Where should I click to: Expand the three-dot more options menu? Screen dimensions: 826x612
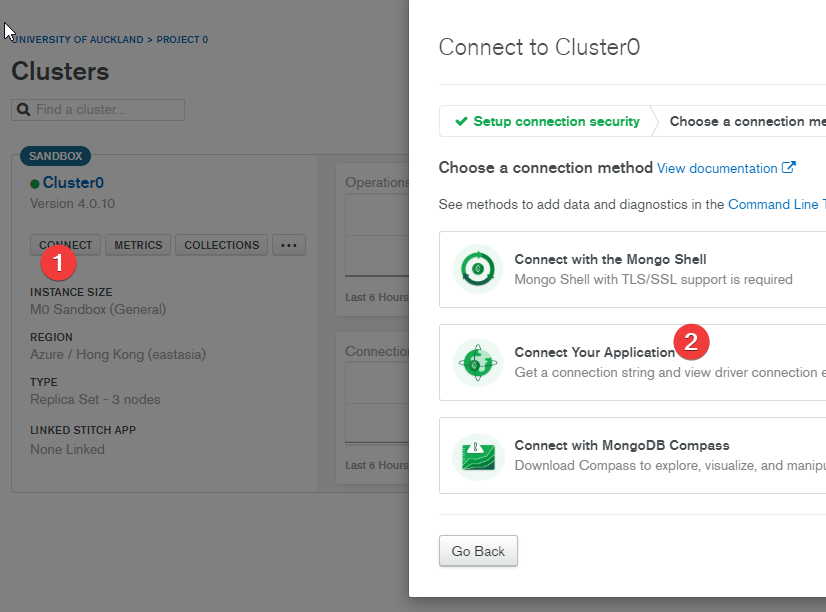click(x=289, y=245)
